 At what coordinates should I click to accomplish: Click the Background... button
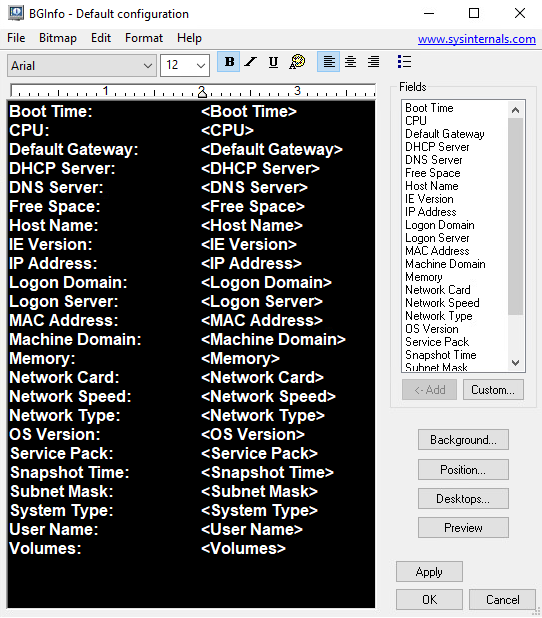click(463, 439)
